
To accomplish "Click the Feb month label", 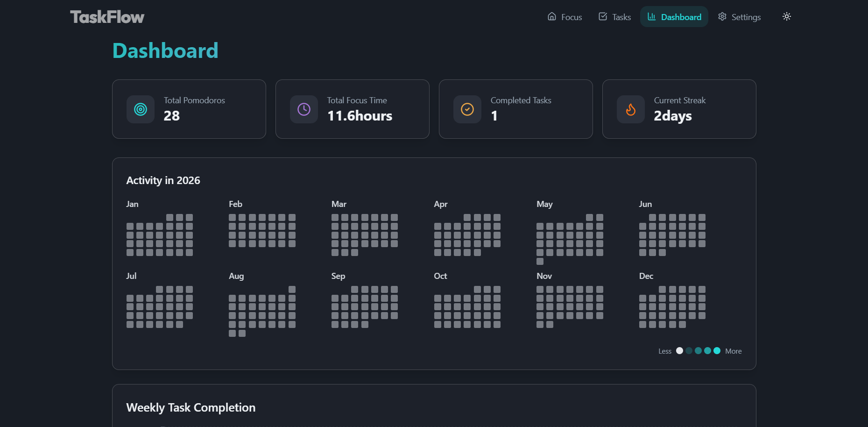I will tap(235, 204).
